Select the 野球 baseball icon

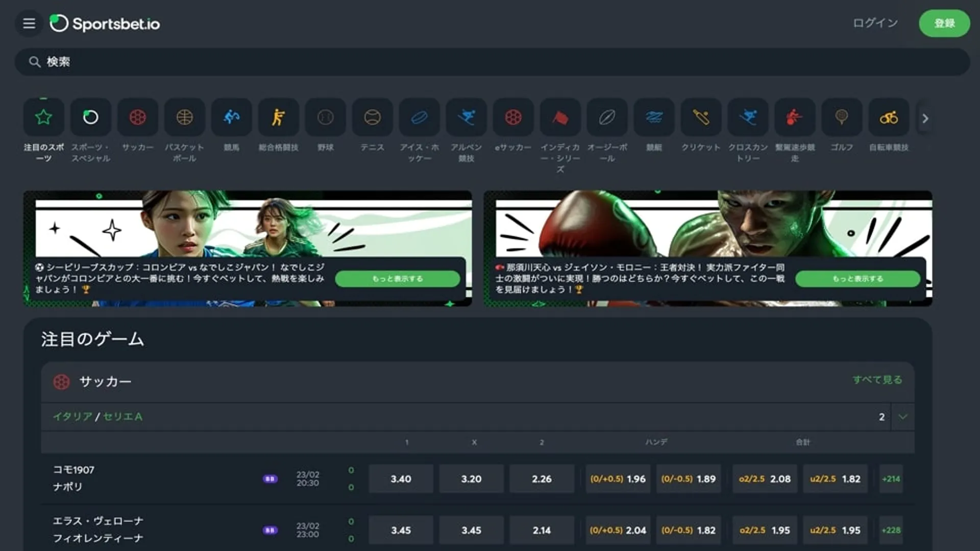[326, 117]
